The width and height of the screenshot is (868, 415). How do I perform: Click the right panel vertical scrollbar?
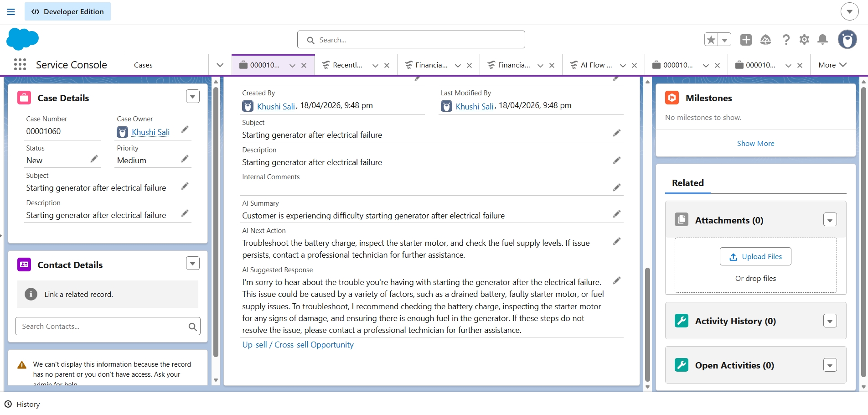(x=863, y=232)
